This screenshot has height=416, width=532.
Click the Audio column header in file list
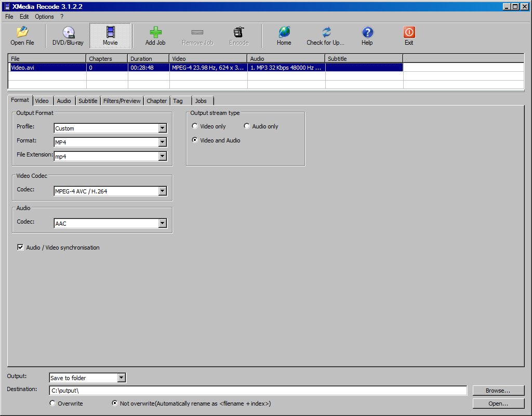[286, 58]
